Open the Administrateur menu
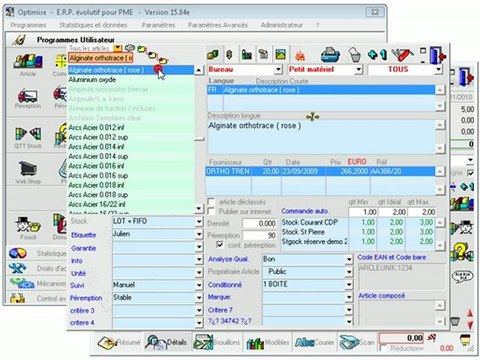This screenshot has width=480, height=360. click(282, 25)
